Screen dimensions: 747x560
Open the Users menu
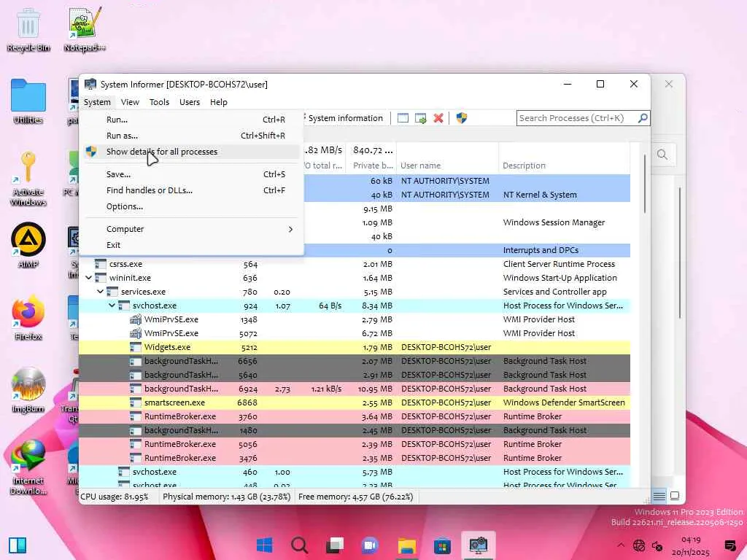[x=190, y=102]
